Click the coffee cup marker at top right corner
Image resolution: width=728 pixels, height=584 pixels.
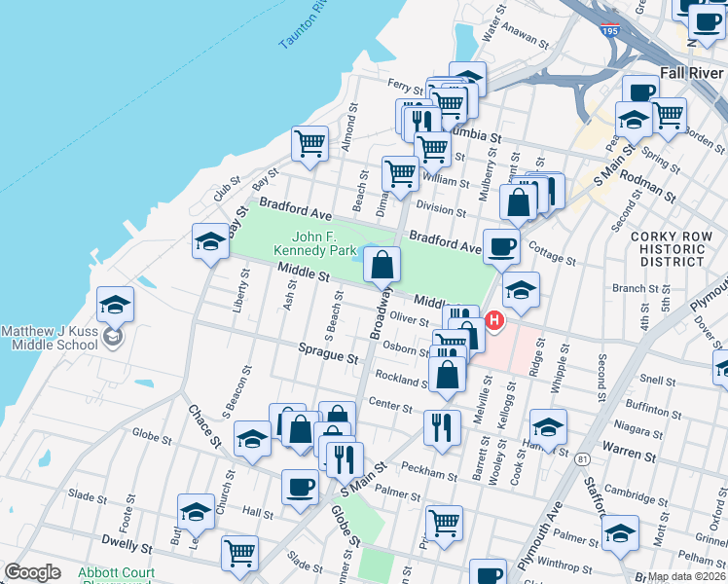[706, 21]
